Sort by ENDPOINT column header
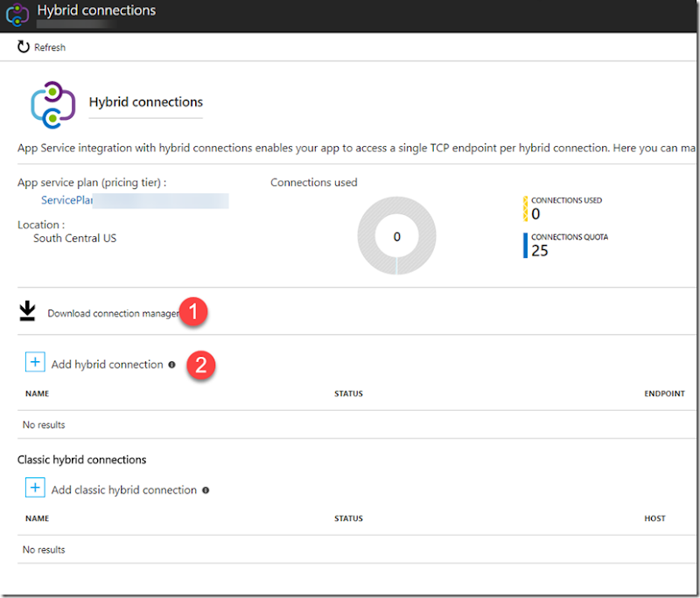Viewport: 700px width, 598px height. click(x=664, y=393)
